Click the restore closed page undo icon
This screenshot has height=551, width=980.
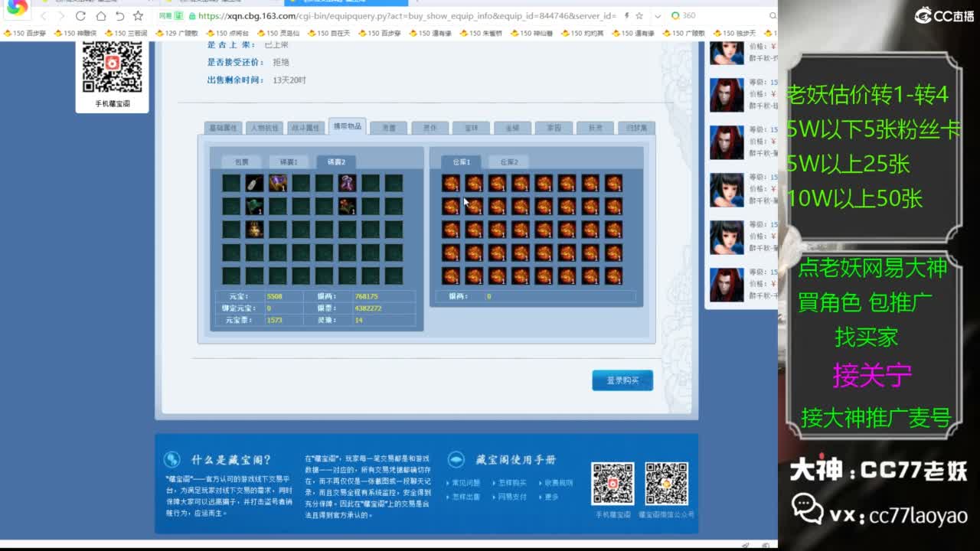tap(119, 15)
